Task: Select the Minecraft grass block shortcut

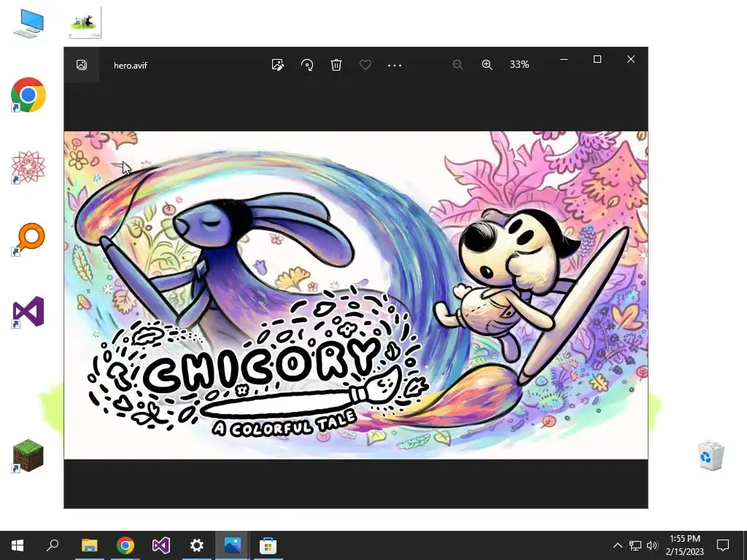Action: click(28, 456)
